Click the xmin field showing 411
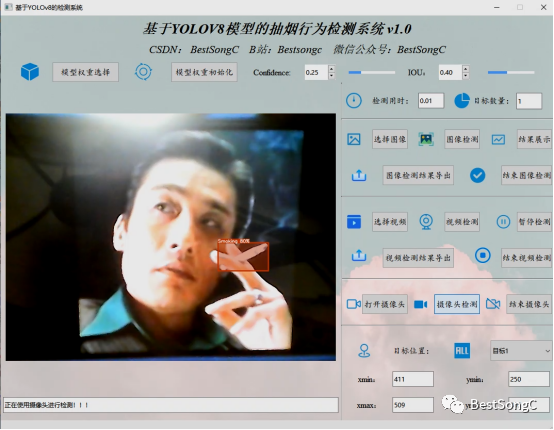The height and width of the screenshot is (430, 554). click(x=413, y=379)
